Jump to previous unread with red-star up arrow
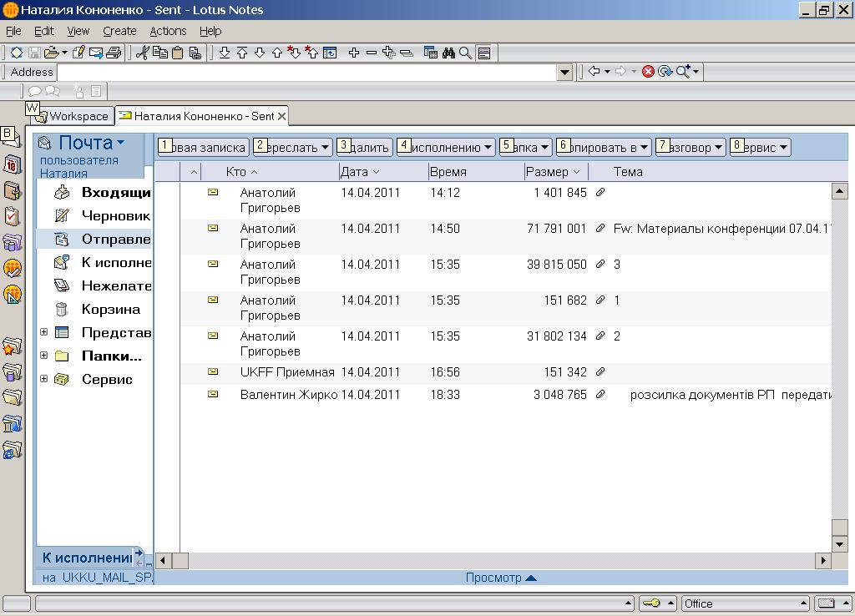 click(x=311, y=53)
